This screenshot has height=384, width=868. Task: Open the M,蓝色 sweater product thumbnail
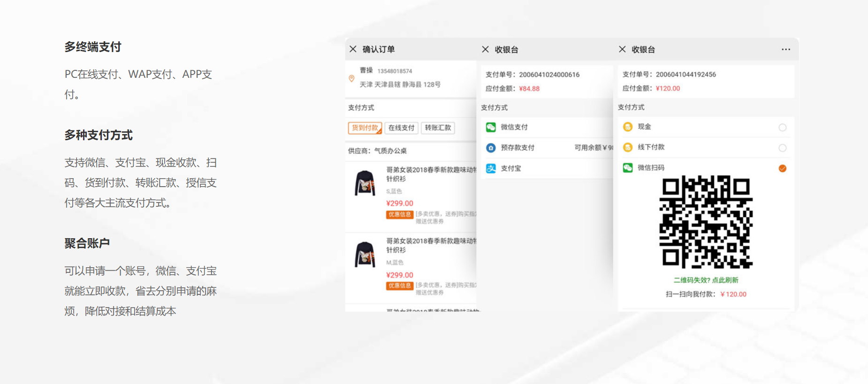pyautogui.click(x=365, y=255)
